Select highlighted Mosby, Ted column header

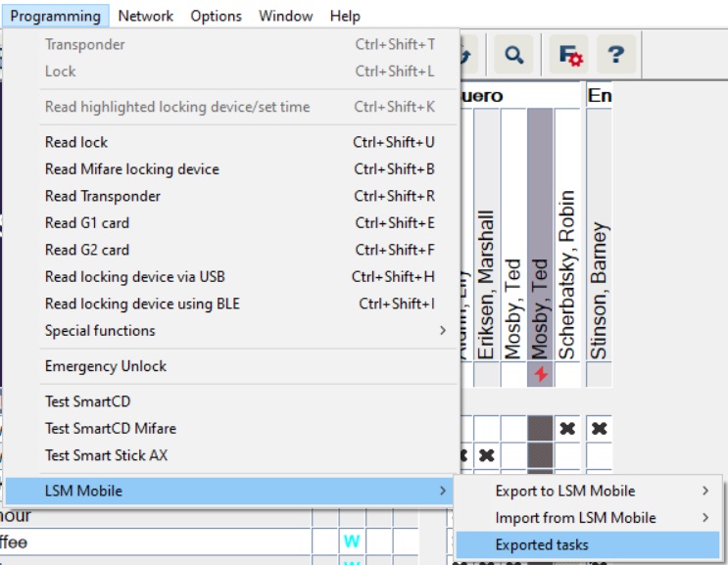pos(540,235)
